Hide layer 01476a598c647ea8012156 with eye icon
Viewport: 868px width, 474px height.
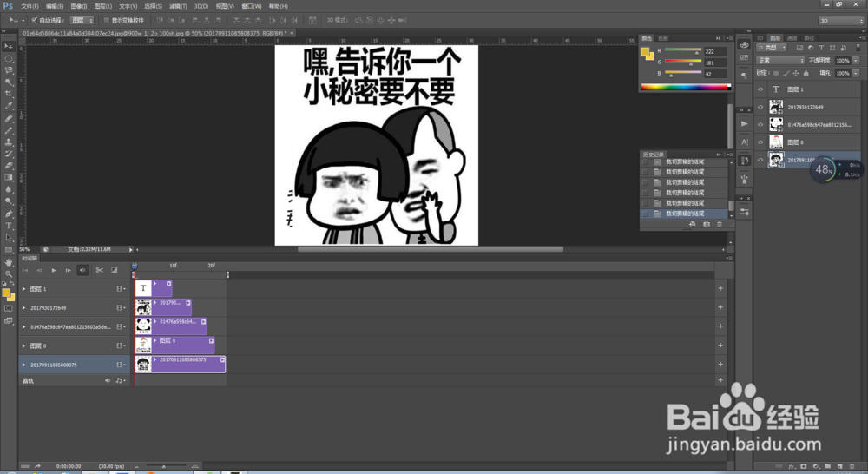pos(760,125)
